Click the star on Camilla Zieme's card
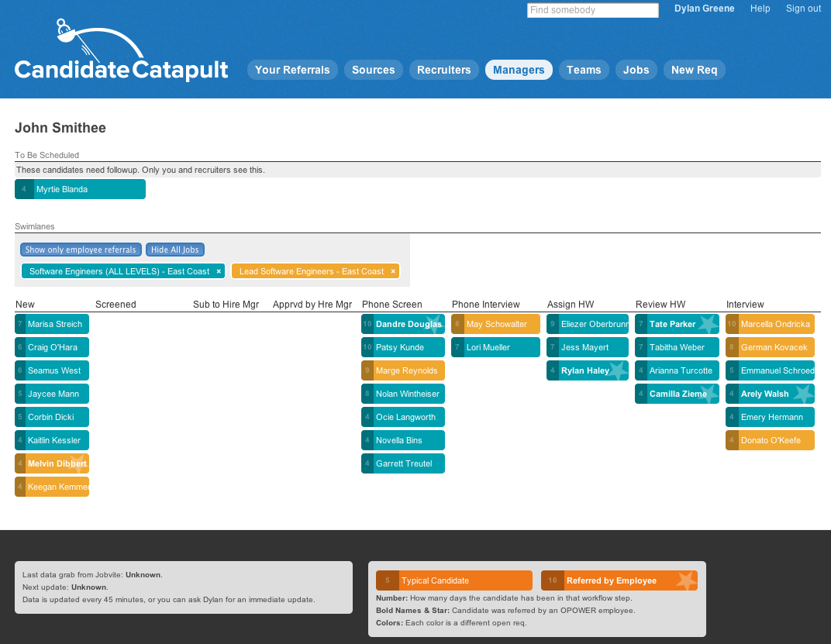Screen dimensions: 831x644 (x=707, y=394)
